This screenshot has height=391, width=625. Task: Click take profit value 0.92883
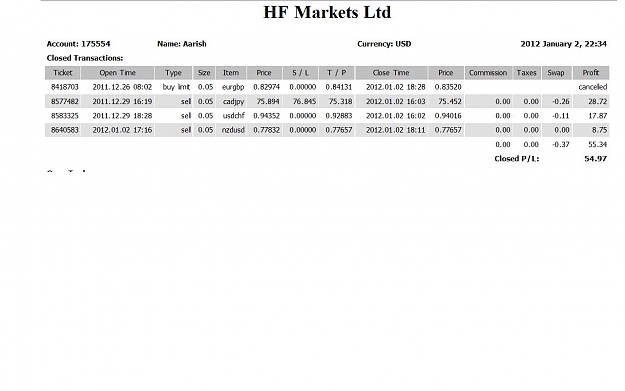339,116
